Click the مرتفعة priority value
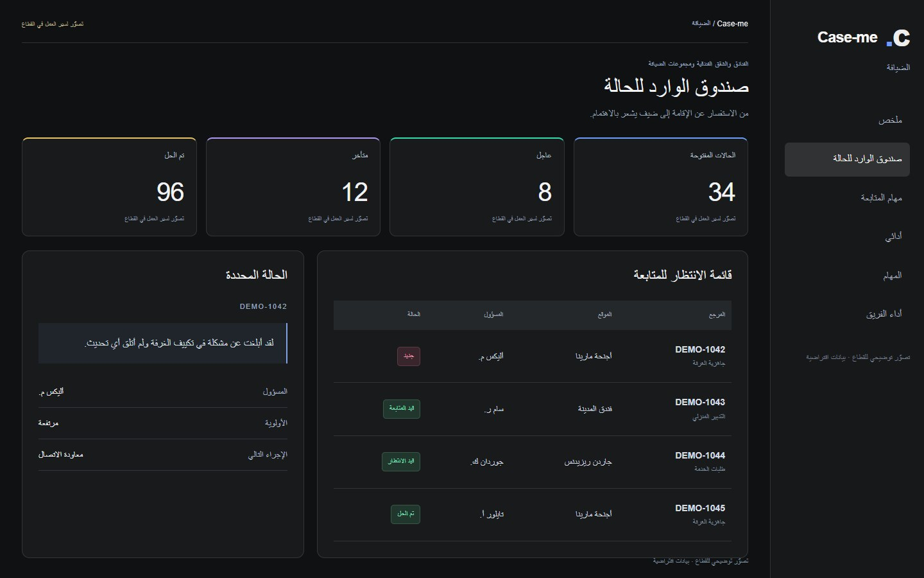 tap(48, 423)
